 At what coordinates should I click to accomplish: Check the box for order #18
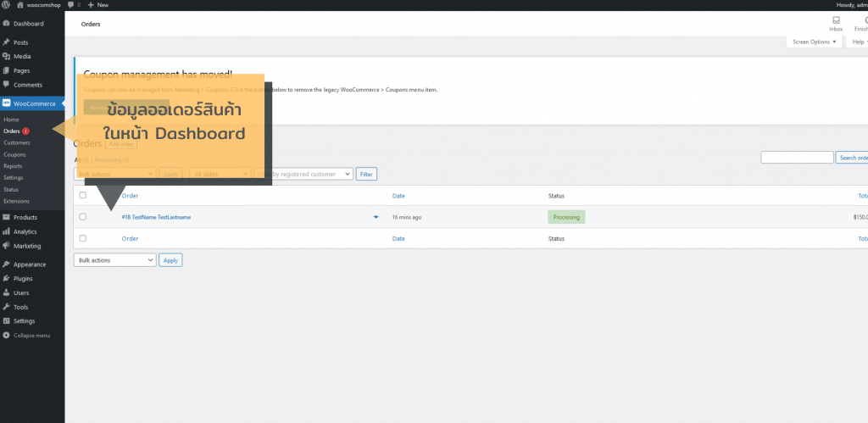point(82,217)
